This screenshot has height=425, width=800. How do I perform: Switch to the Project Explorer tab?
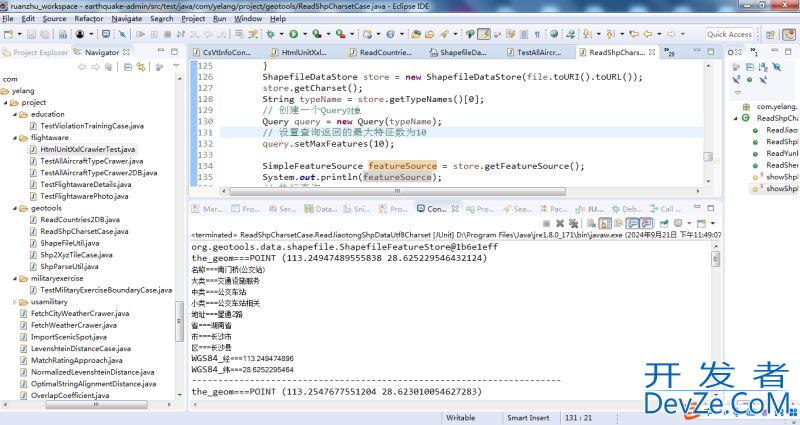(35, 52)
